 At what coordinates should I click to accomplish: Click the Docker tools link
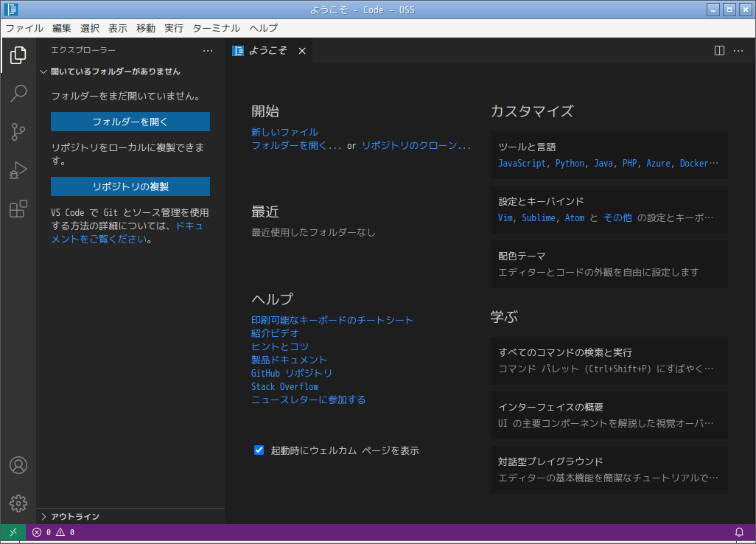tap(694, 164)
